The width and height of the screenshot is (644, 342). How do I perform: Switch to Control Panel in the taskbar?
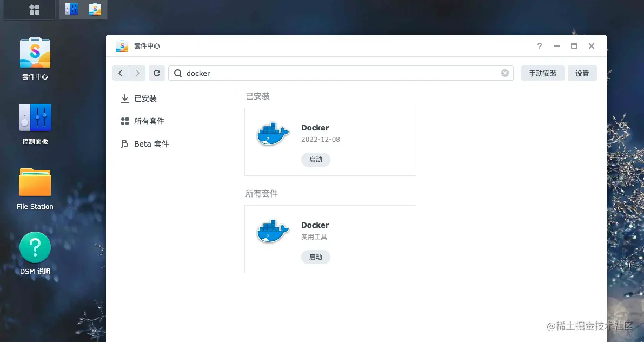[x=71, y=9]
